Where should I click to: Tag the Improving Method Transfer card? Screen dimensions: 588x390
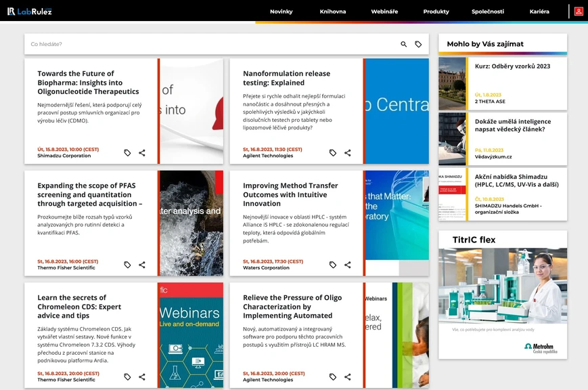333,265
